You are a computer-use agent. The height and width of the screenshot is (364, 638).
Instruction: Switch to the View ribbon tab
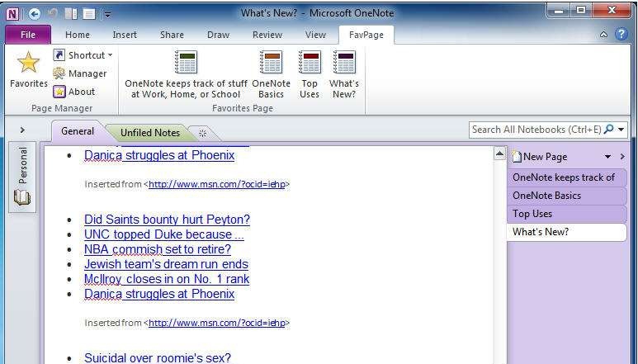315,35
